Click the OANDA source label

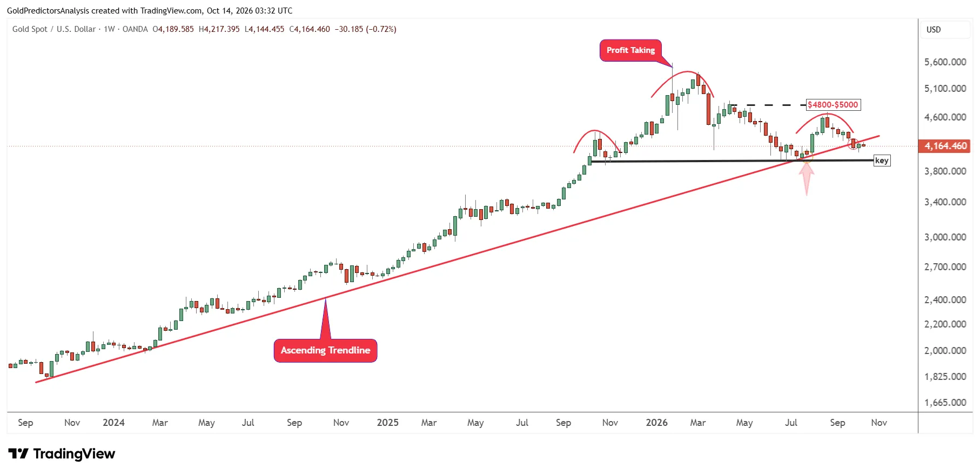click(135, 29)
